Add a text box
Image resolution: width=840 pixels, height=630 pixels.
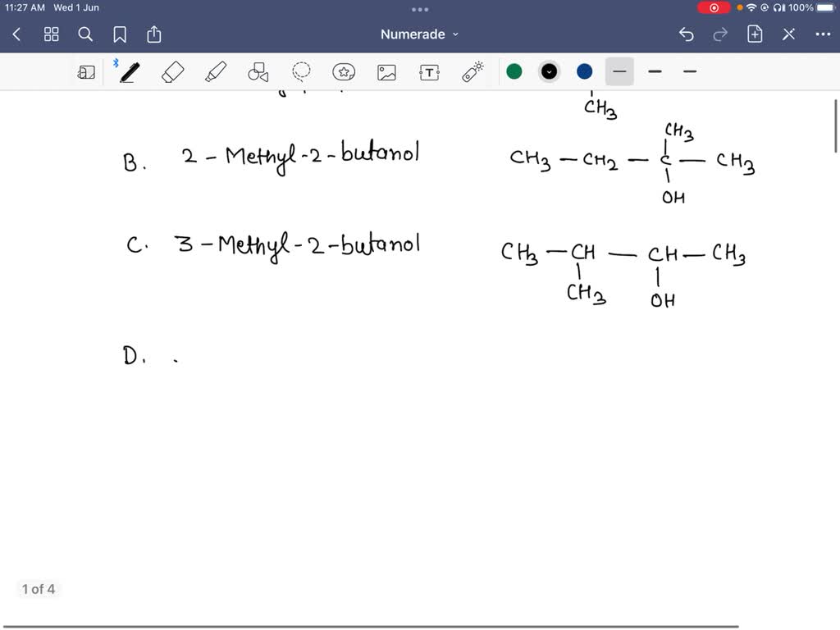[x=429, y=71]
